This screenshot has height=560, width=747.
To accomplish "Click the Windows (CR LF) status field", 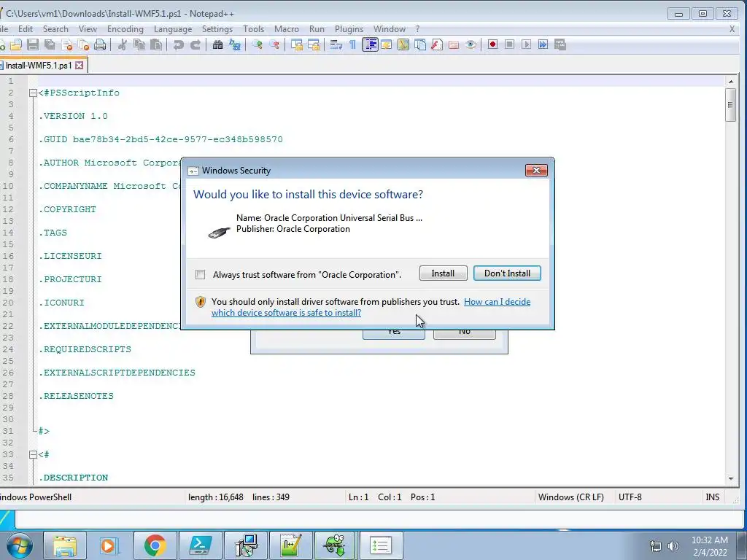I will click(x=570, y=497).
